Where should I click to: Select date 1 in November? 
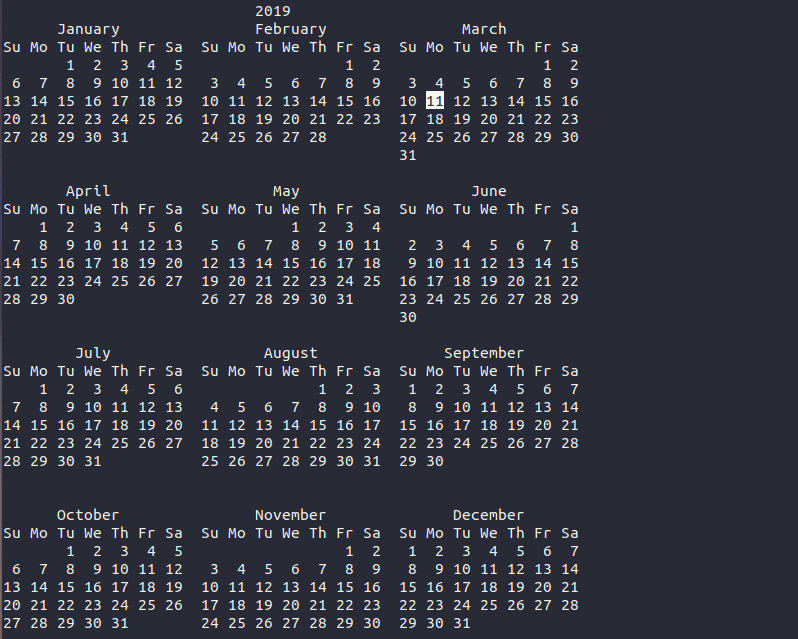[349, 551]
